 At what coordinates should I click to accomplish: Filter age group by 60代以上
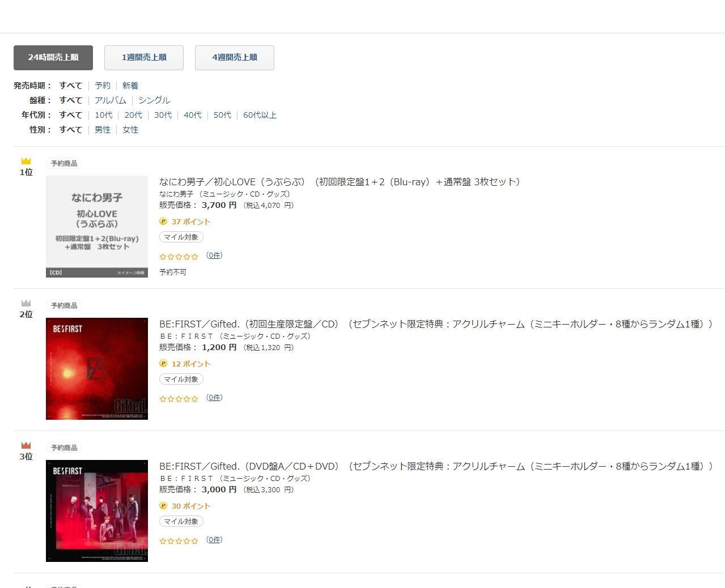260,115
